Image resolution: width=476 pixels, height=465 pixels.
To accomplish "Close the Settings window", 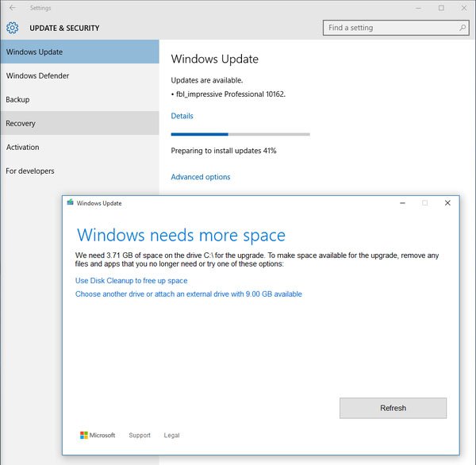I will point(464,8).
